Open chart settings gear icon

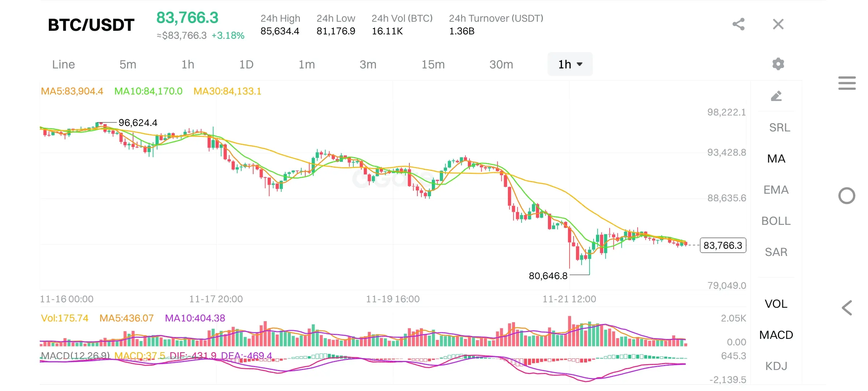(x=778, y=64)
